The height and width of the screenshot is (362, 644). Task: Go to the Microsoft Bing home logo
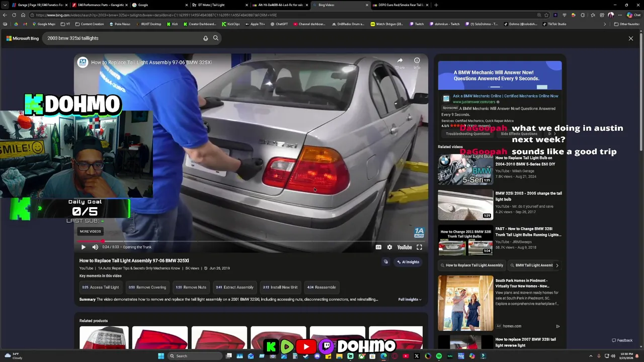[23, 38]
